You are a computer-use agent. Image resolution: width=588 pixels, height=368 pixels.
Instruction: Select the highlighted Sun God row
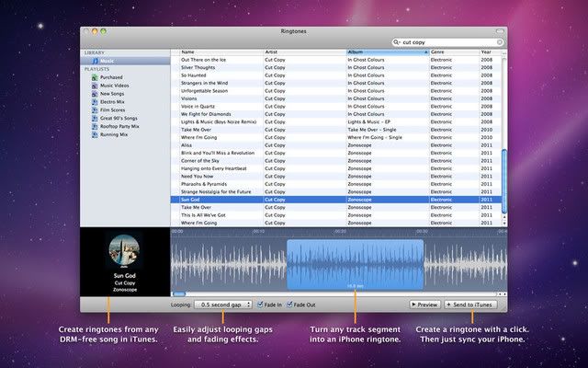[336, 200]
